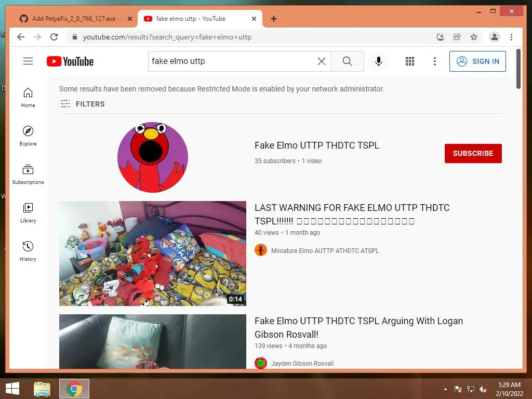This screenshot has height=399, width=532.
Task: Start voice search with microphone icon
Action: 379,61
